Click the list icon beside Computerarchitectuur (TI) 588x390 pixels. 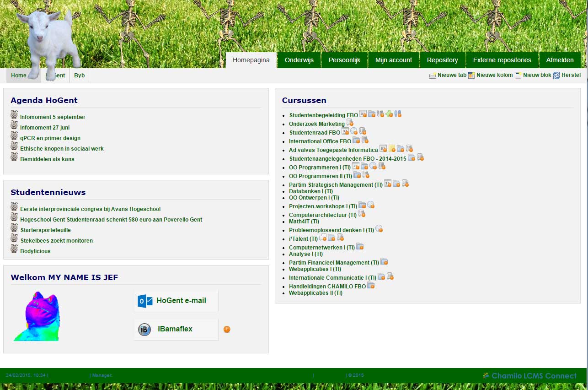click(x=362, y=213)
